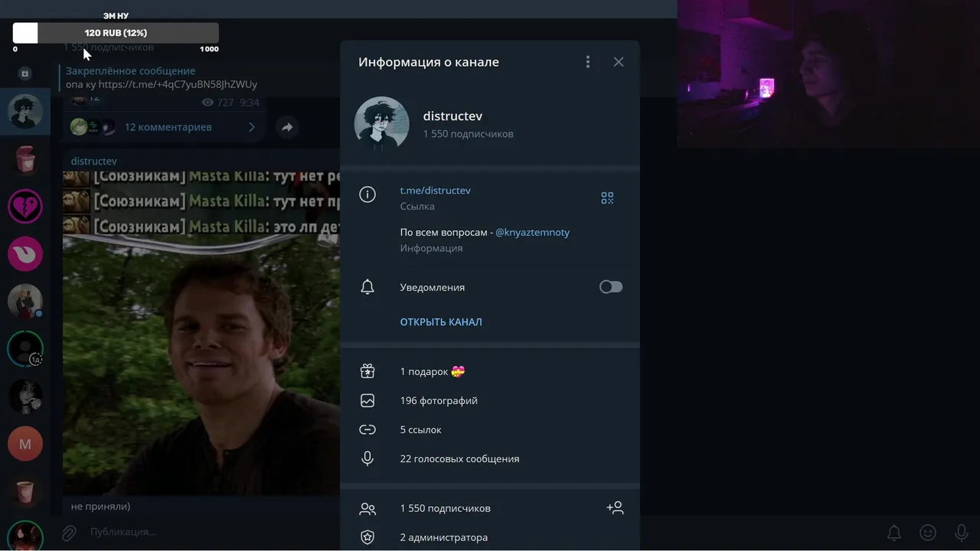Click the silent broadcast bell icon
Viewport: 980px width, 551px height.
coord(893,533)
